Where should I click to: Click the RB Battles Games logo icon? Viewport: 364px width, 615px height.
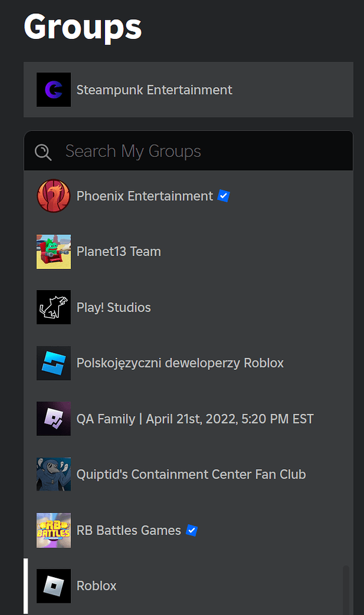click(53, 530)
